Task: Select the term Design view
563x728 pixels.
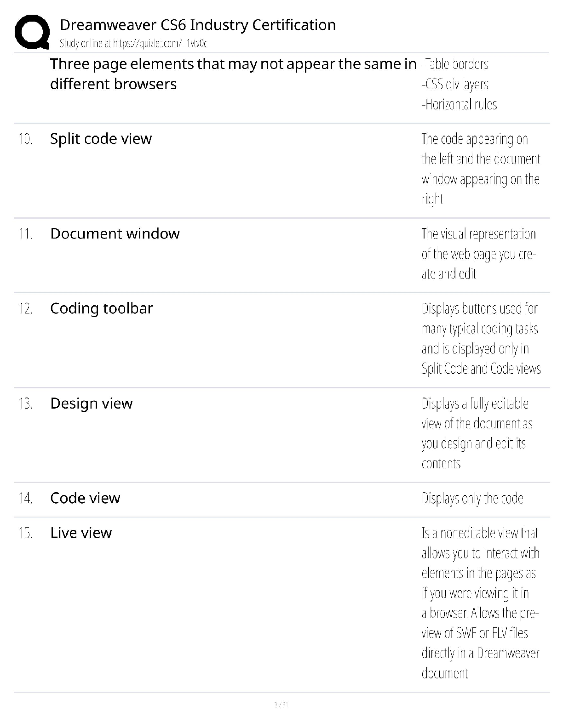Action: 92,404
